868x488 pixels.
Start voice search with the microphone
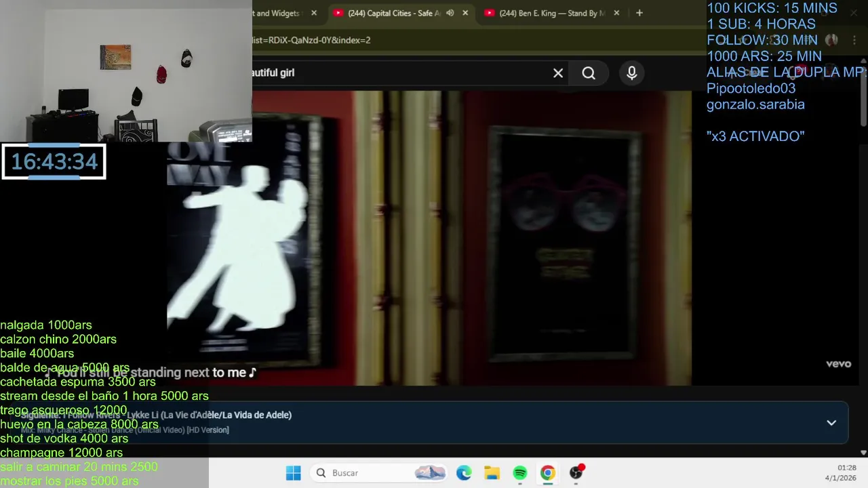[x=632, y=73]
